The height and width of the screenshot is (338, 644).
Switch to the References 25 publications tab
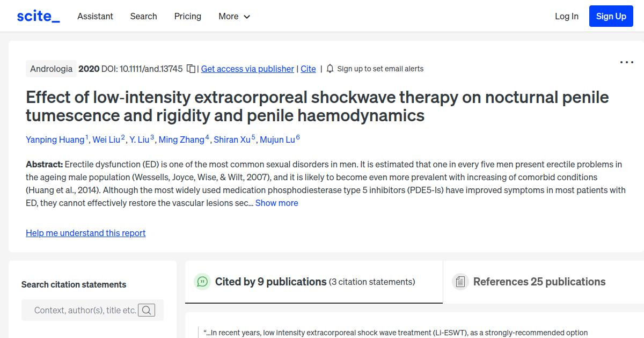[x=539, y=281]
